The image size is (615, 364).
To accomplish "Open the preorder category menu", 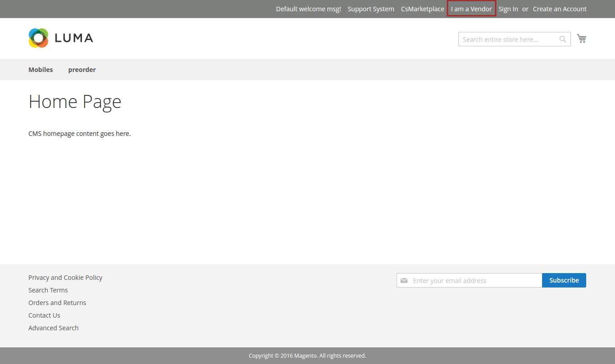I will (x=82, y=70).
